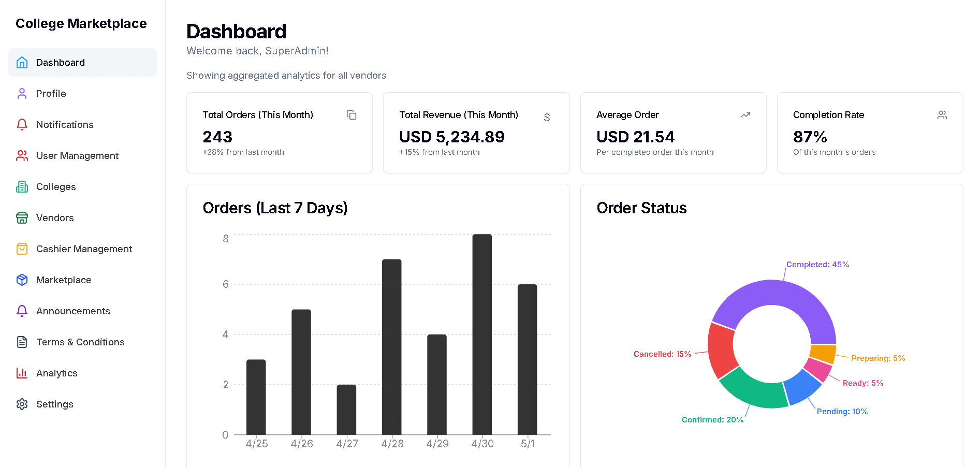Click the Cashier Management bag icon
Screen dimensions: 980x467
coord(22,249)
